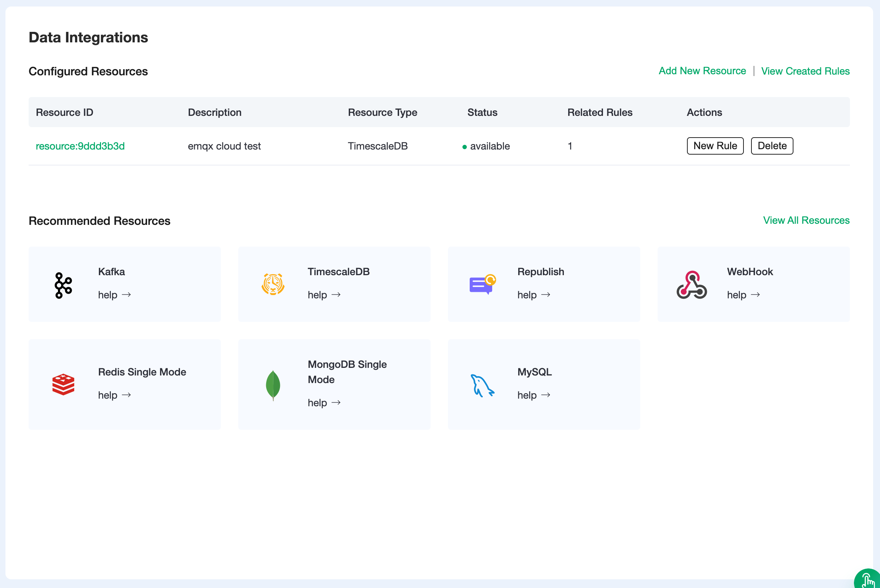Click the Actions column header
Screen dimensions: 880x588
coord(704,112)
